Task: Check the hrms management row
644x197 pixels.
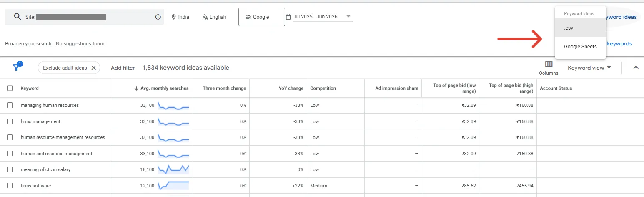Action: tap(10, 121)
